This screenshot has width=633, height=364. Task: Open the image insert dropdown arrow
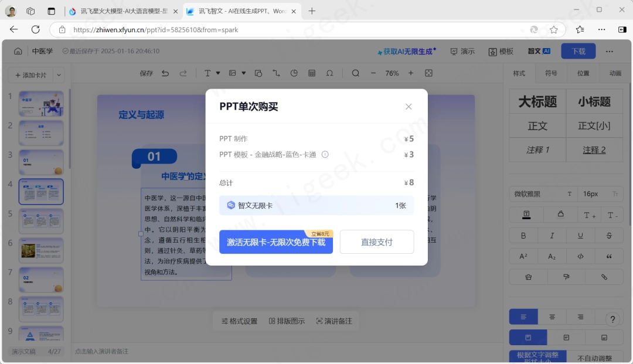click(x=243, y=73)
